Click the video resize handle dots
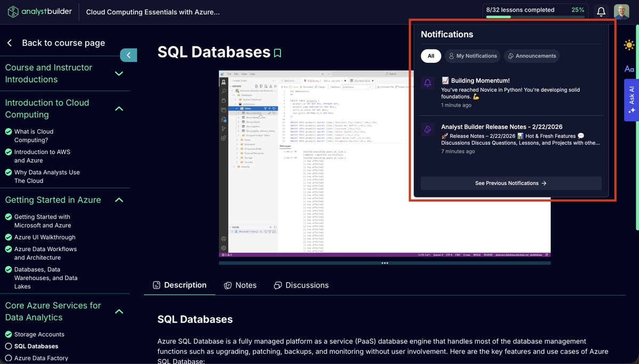Viewport: 639px width, 364px height. [x=384, y=263]
